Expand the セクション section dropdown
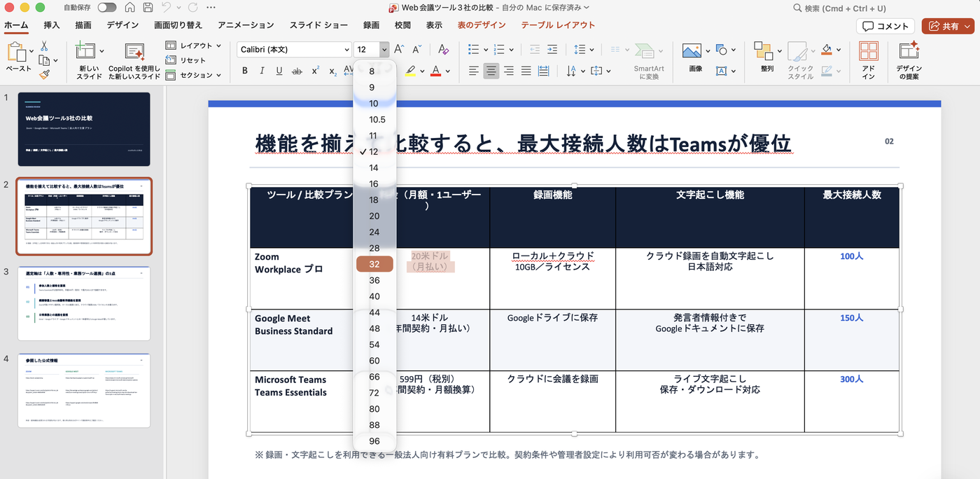980x479 pixels. 219,75
